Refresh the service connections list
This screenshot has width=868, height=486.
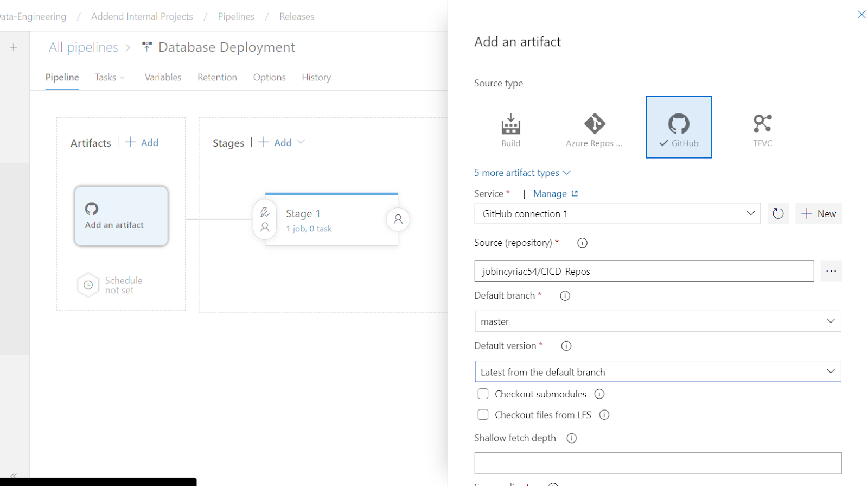(x=778, y=213)
